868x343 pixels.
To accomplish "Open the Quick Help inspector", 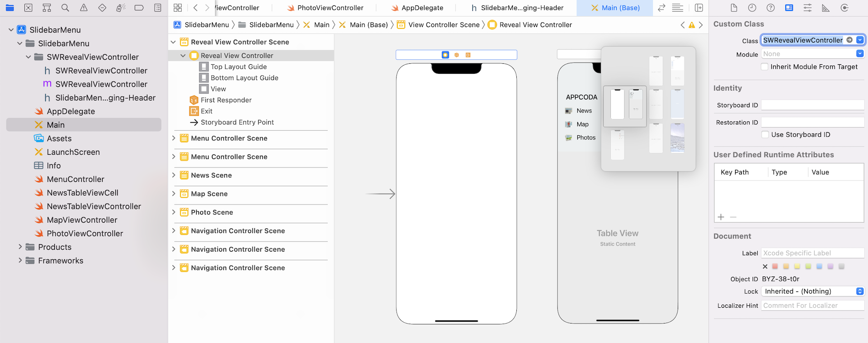I will [770, 8].
